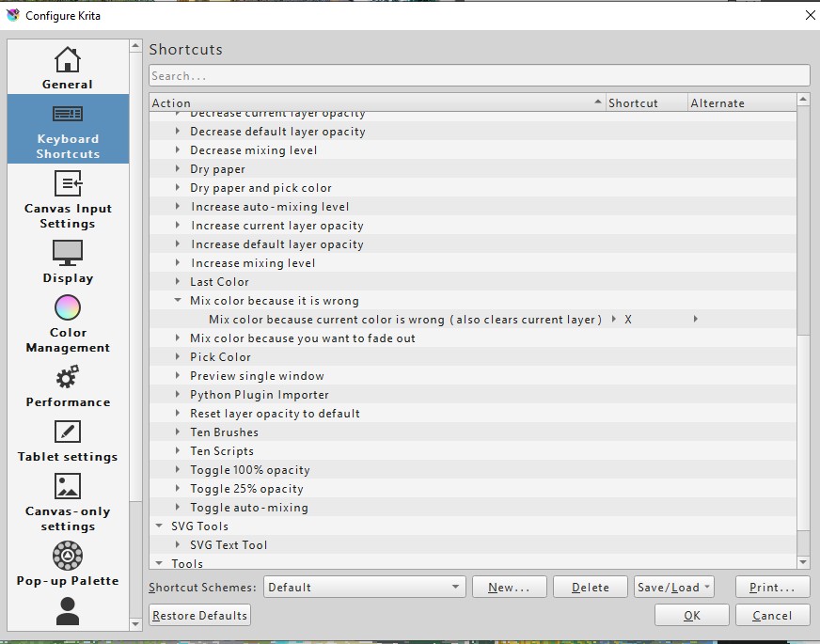
Task: Select Preview single window row
Action: (473, 376)
